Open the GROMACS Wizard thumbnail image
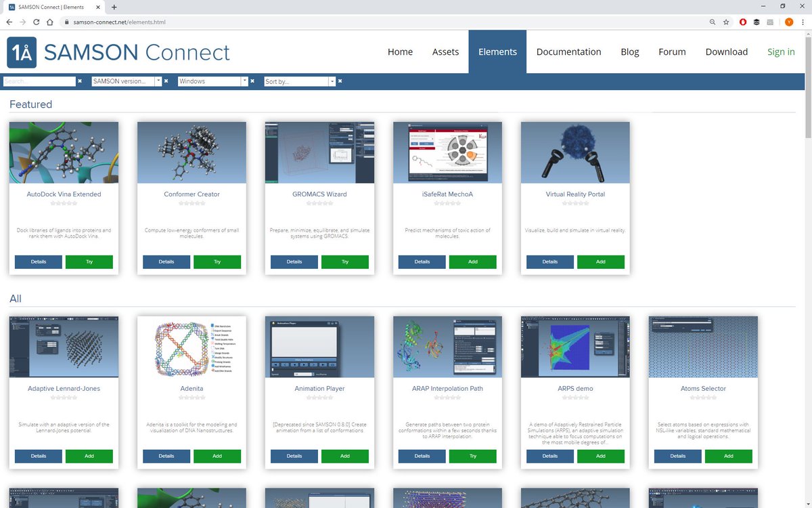Viewport: 812px width, 508px height. point(319,152)
